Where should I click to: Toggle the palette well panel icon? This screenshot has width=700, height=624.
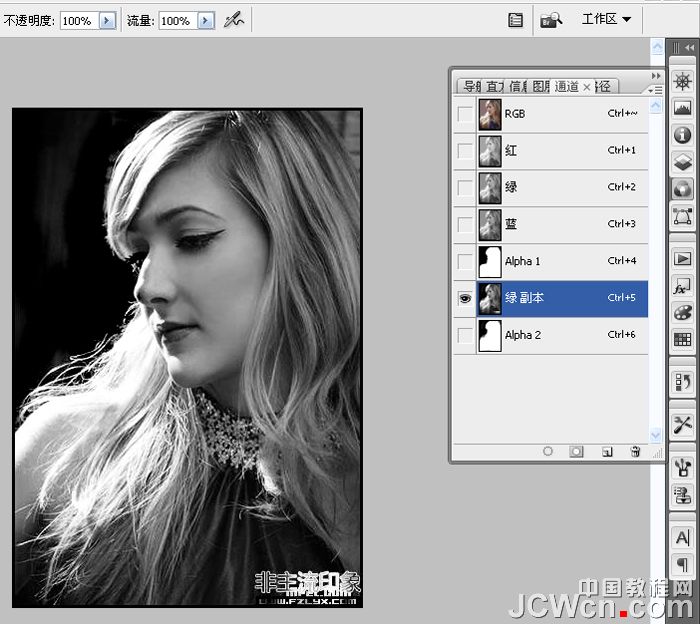(515, 20)
